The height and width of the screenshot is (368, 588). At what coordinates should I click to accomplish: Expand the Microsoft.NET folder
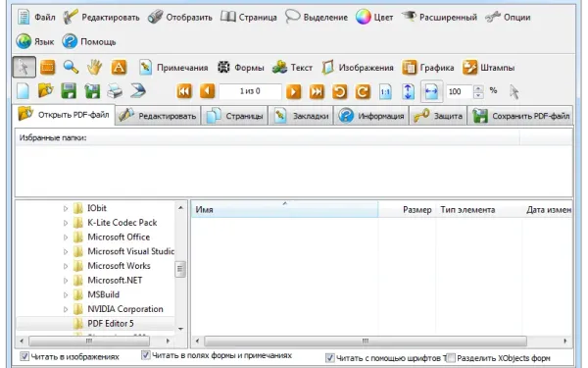pos(66,281)
